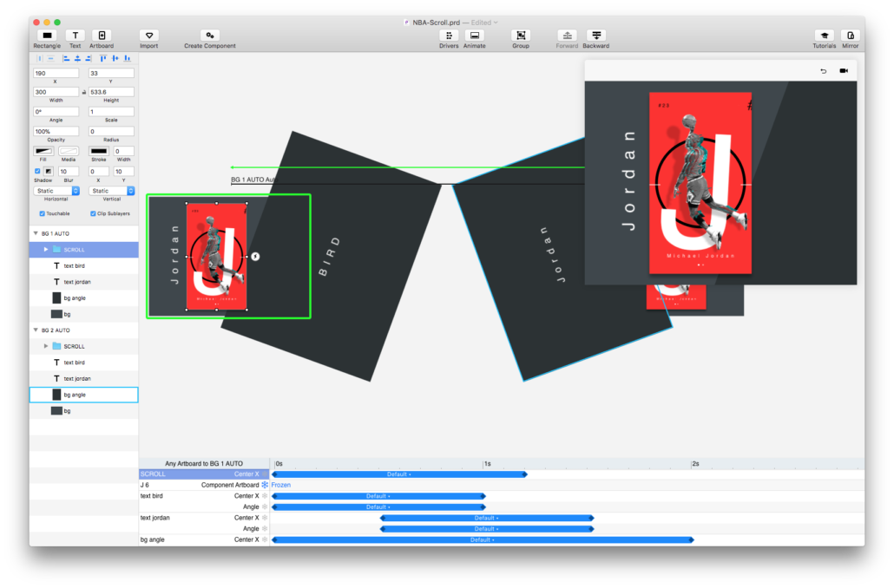
Task: Select the highlighted bg angle layer in BG 2 AUTO
Action: tap(84, 395)
